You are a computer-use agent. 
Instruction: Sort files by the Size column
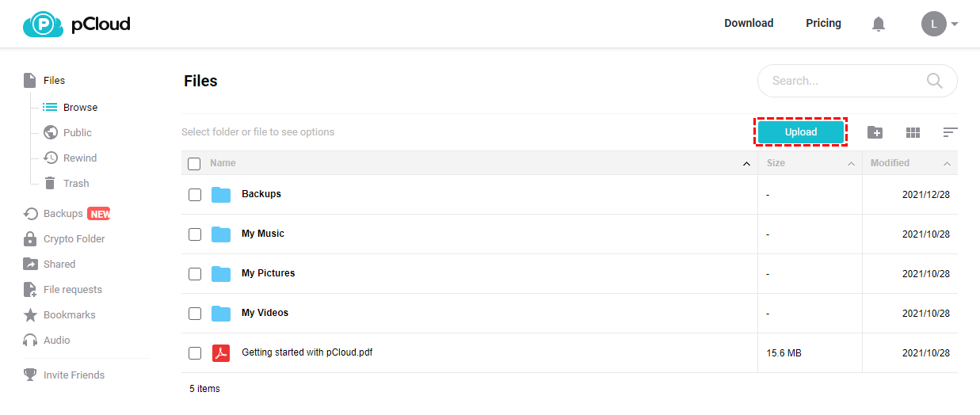[x=776, y=163]
